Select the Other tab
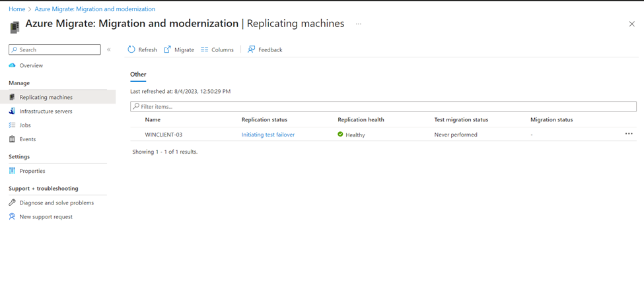 [x=138, y=75]
